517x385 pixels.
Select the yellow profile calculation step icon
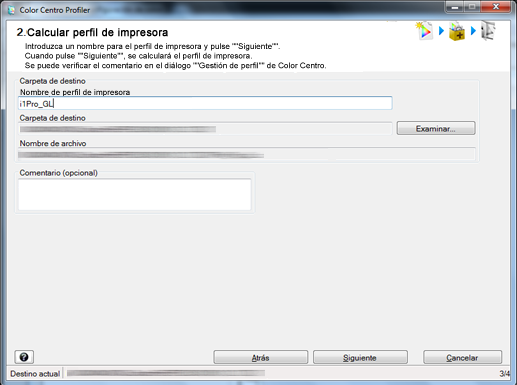457,32
